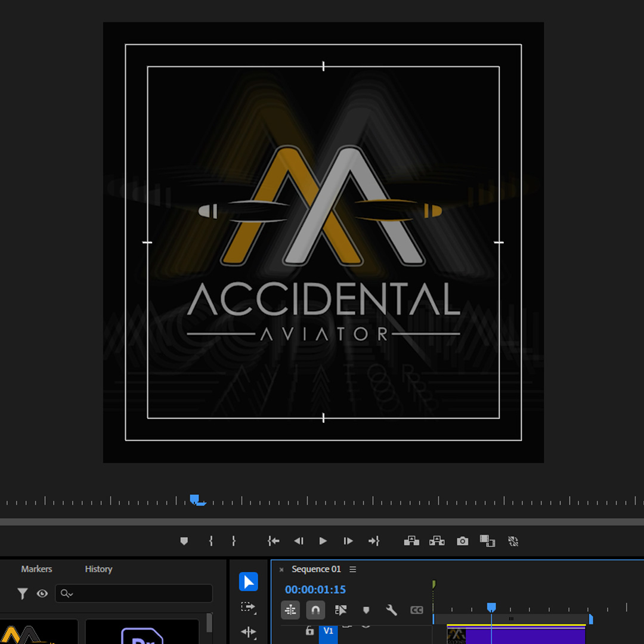Jump to the Out point
Screen dimensions: 644x644
tap(374, 541)
